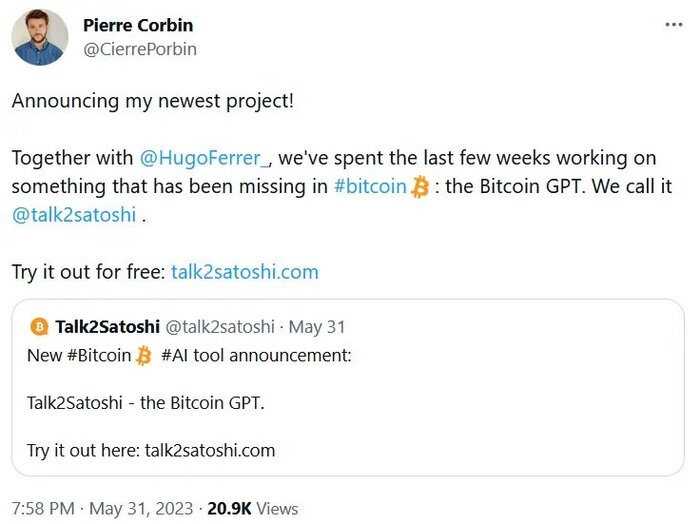
Task: Click the Bitcoin emoji in quoted tweet
Action: tap(144, 355)
